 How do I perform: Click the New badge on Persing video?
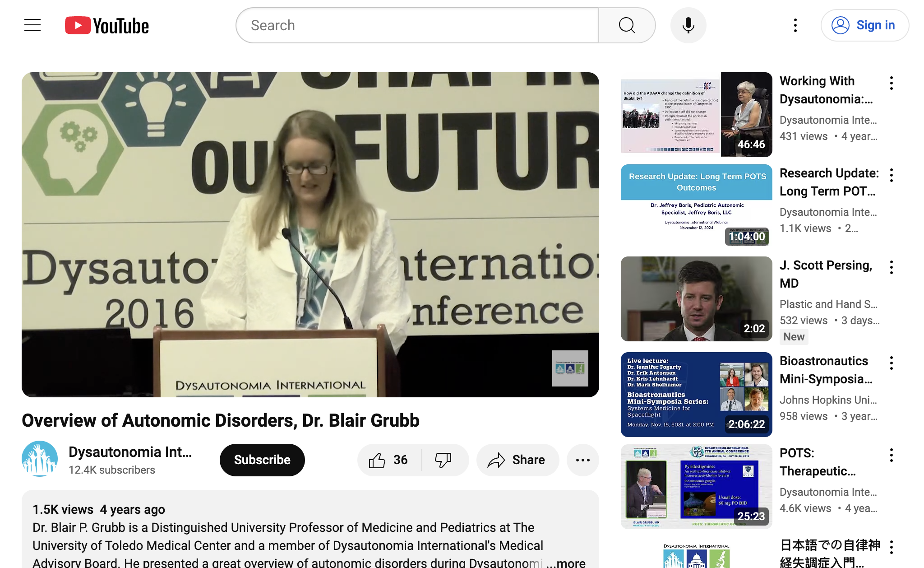794,337
